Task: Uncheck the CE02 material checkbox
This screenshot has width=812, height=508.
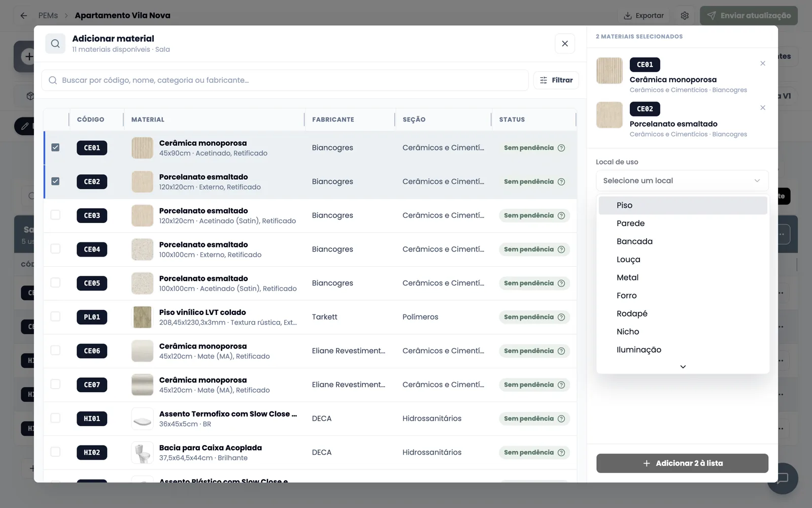Action: pos(55,181)
